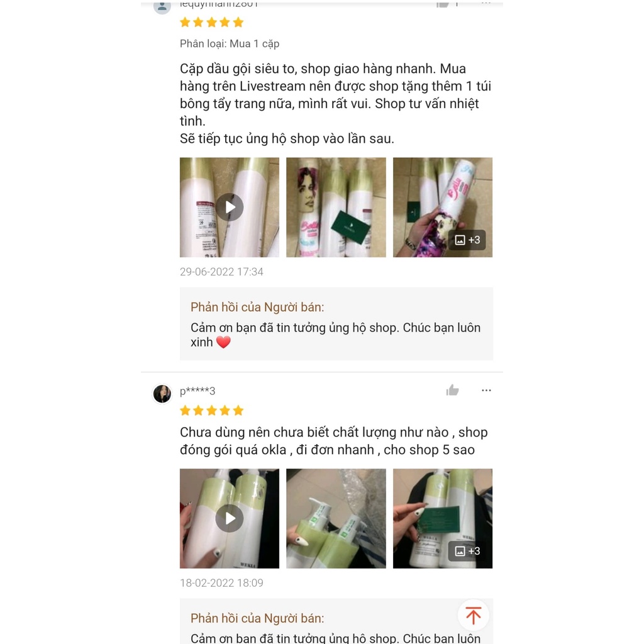The width and height of the screenshot is (644, 644).
Task: Open p*****3 profile avatar
Action: (x=162, y=394)
